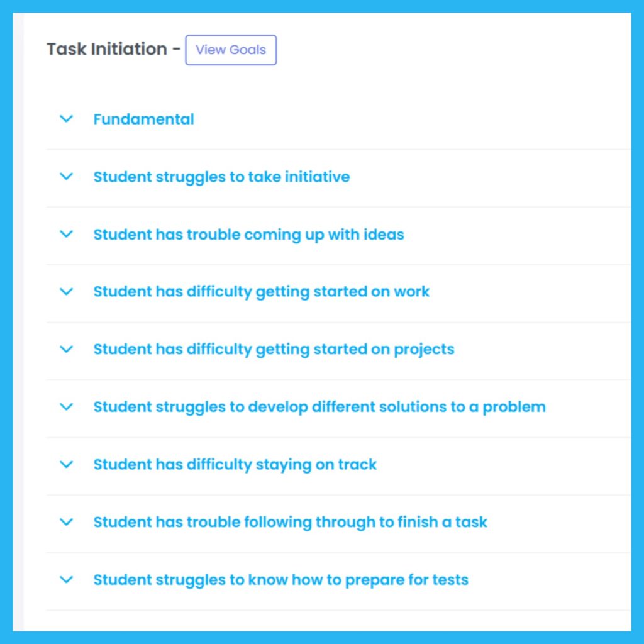Expand chevron beside 'Student struggles to take initiative'
644x644 pixels.
coord(66,177)
